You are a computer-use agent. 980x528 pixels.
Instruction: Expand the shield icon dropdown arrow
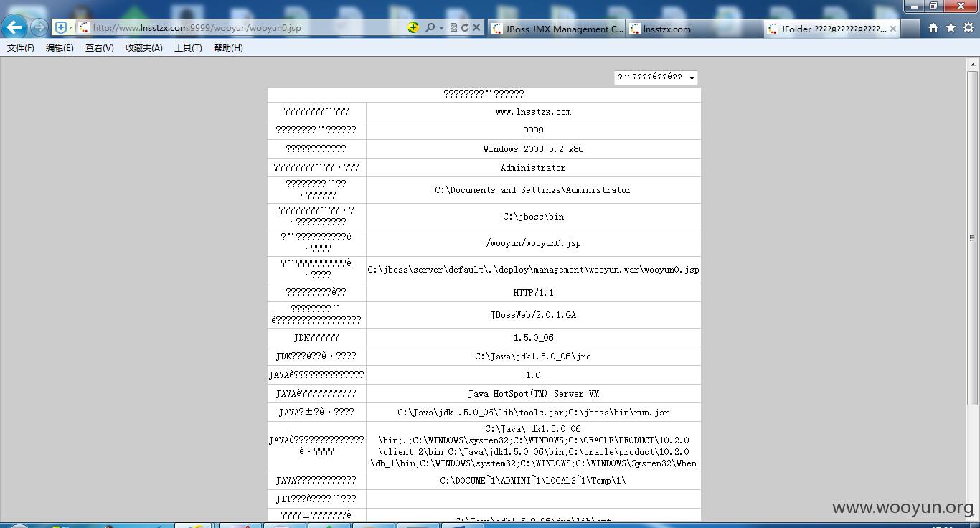[x=70, y=27]
